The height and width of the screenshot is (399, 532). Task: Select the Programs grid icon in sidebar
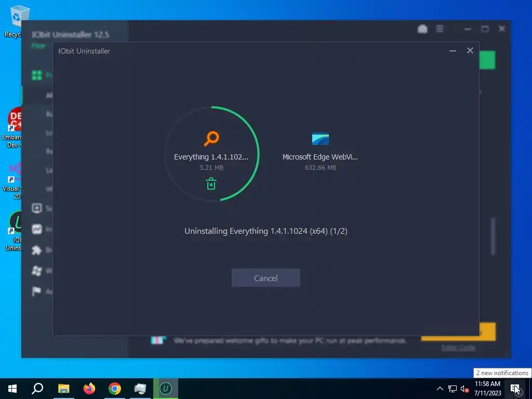pyautogui.click(x=37, y=75)
